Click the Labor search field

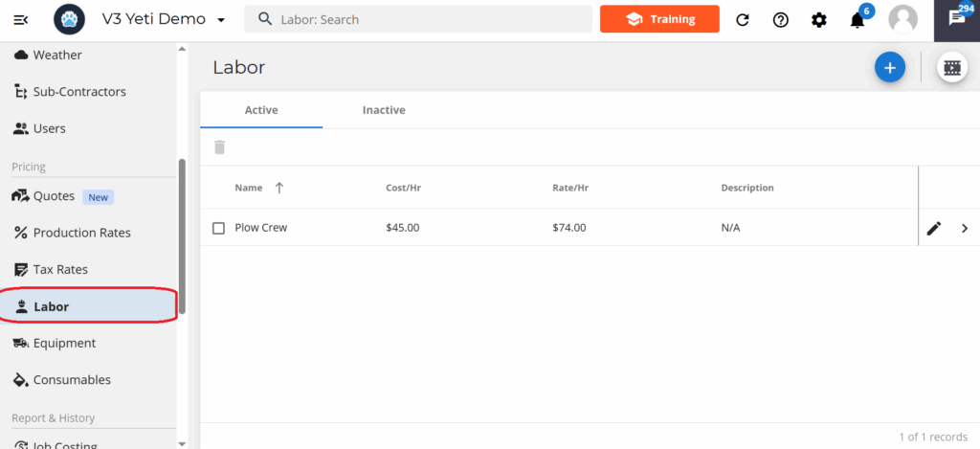(x=417, y=19)
